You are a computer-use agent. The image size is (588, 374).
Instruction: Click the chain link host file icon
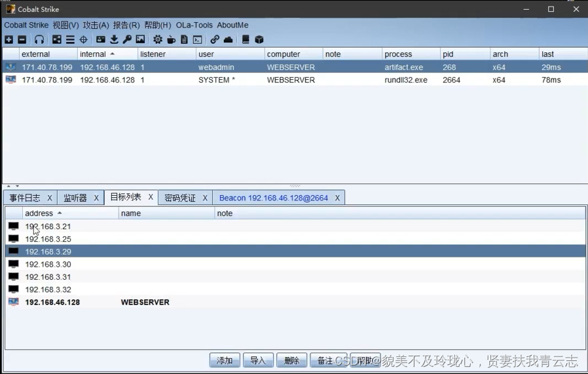[x=215, y=39]
